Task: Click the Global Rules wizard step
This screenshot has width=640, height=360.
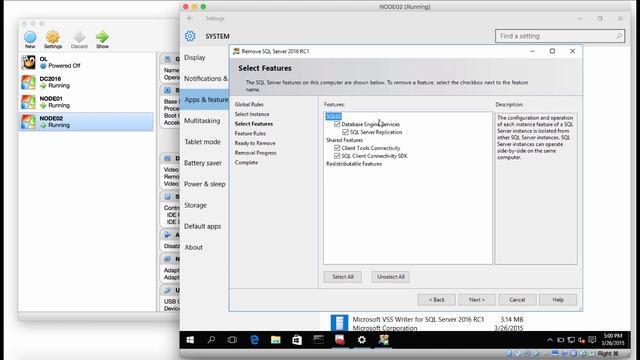Action: point(249,104)
